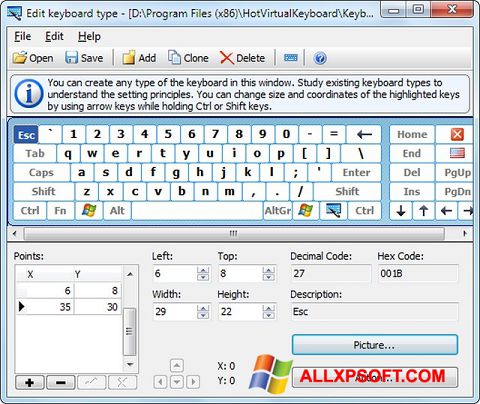The image size is (480, 404).
Task: Clone the selected key
Action: [x=188, y=58]
